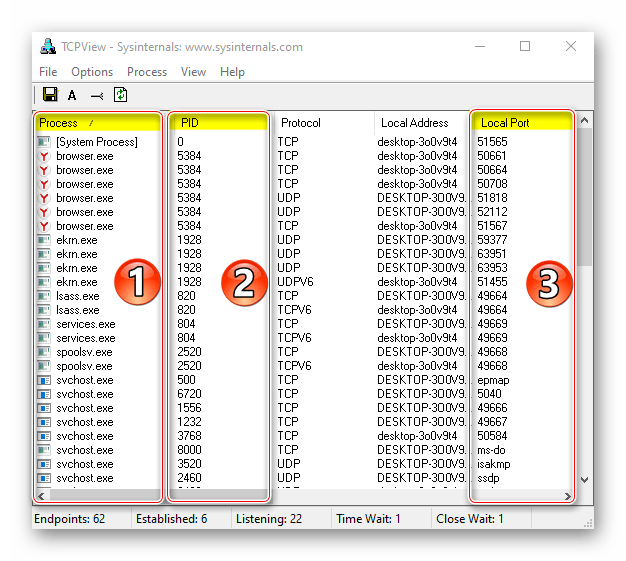
Task: Click lsass.exe icon on the TCPV6 row
Action: pos(44,310)
